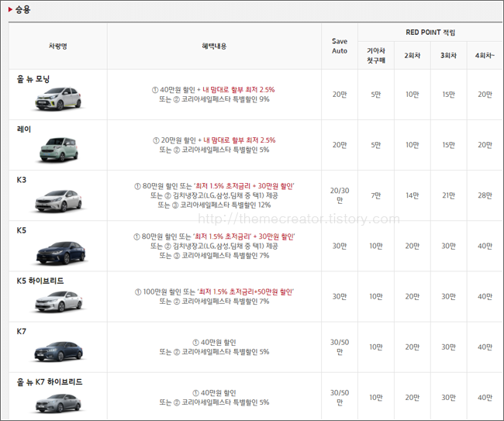Click the 10만 cell in 올 뉴 K7 하이브리드 row
504x421 pixels.
coord(376,398)
